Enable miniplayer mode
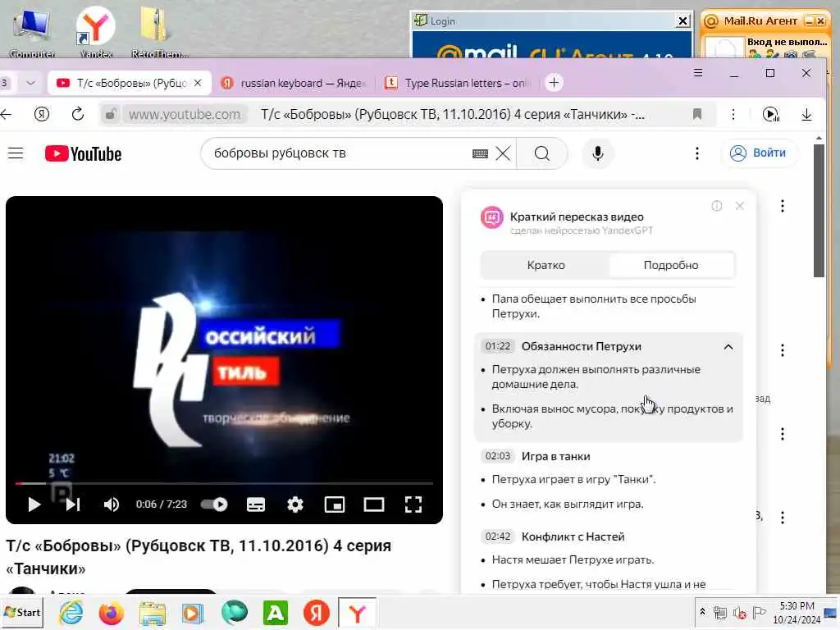Image resolution: width=840 pixels, height=630 pixels. (x=335, y=504)
